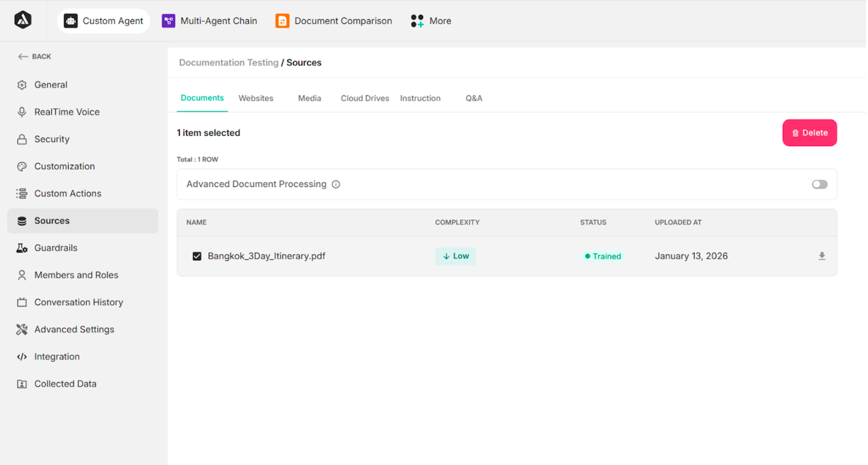Click the info icon beside Advanced Document Processing
This screenshot has width=868, height=465.
(x=336, y=184)
